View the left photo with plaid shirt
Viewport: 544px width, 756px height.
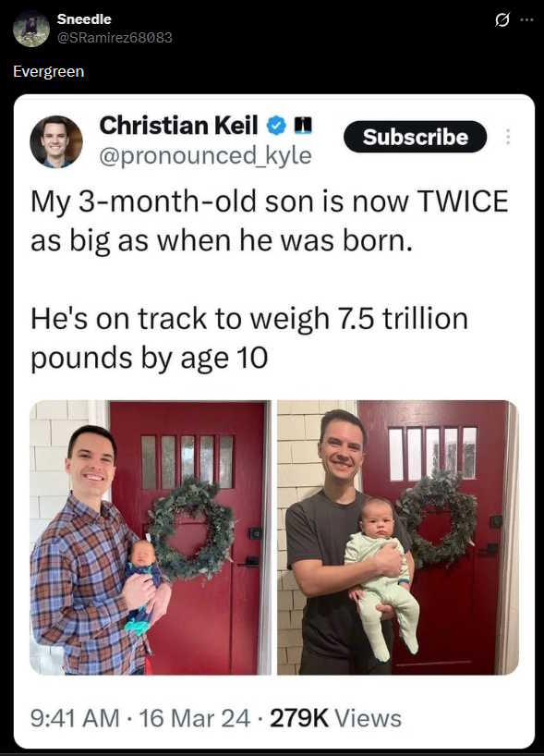[x=151, y=537]
